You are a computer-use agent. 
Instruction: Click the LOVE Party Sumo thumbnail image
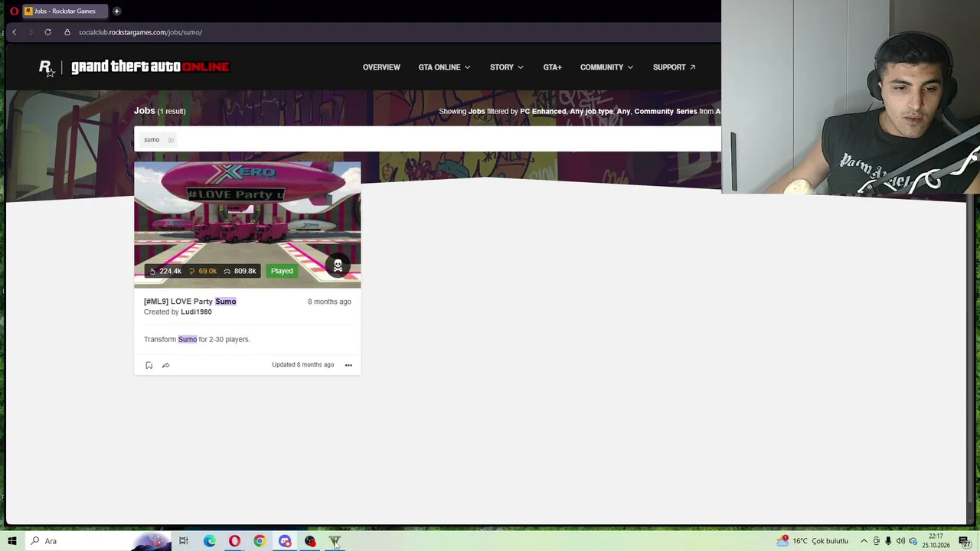247,224
